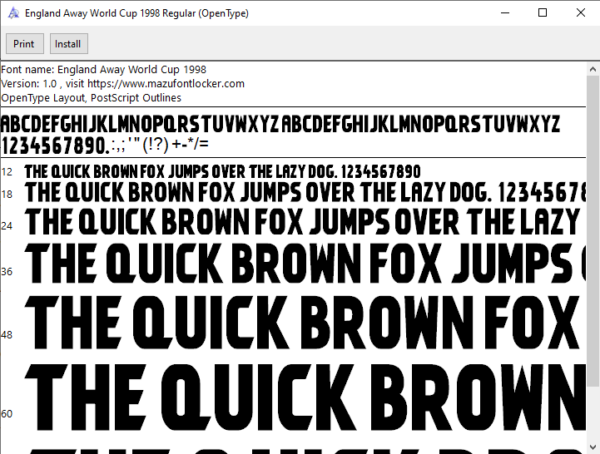The width and height of the screenshot is (600, 454).
Task: Click the Print button
Action: click(x=25, y=44)
